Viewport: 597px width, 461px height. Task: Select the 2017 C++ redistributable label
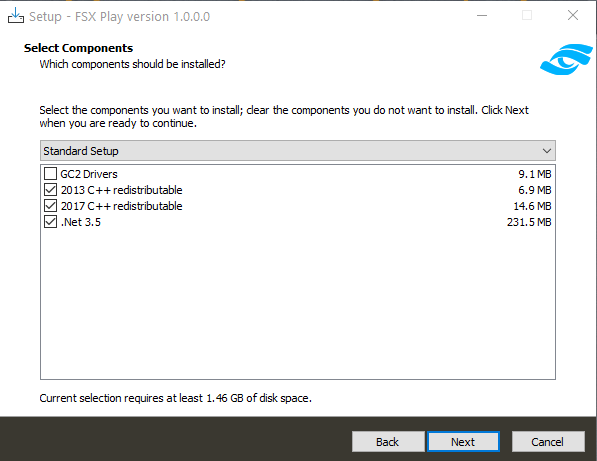point(121,206)
